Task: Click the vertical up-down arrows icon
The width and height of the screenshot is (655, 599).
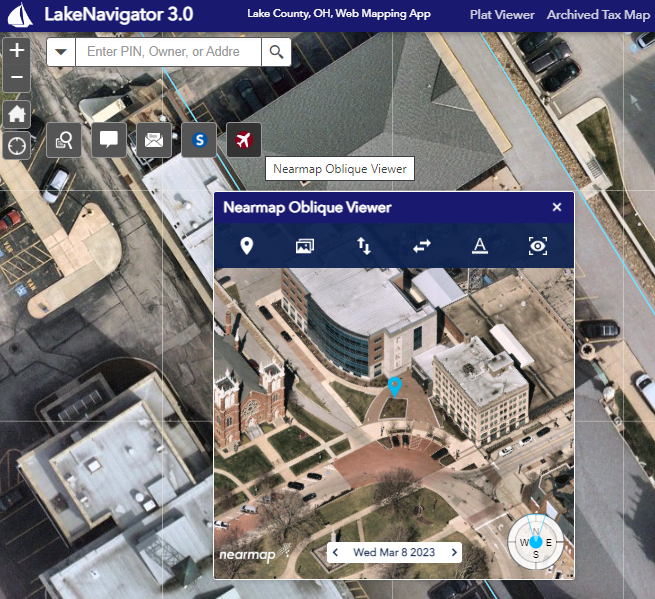Action: (x=364, y=246)
